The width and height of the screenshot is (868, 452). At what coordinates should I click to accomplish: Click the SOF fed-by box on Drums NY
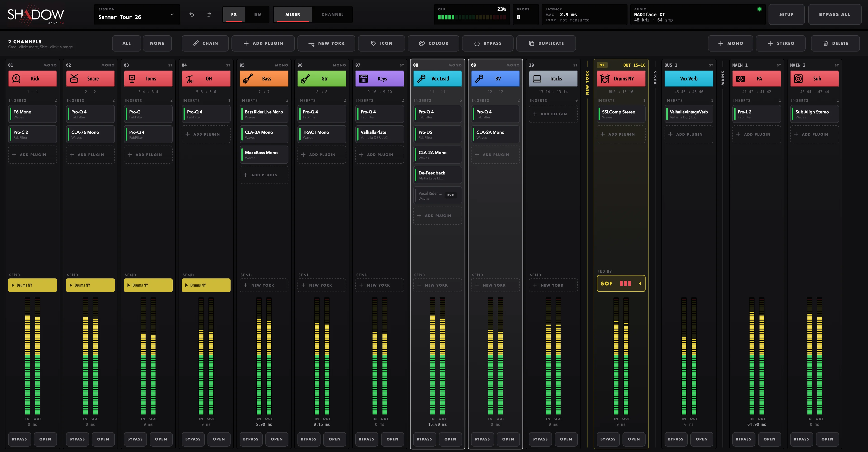[621, 283]
